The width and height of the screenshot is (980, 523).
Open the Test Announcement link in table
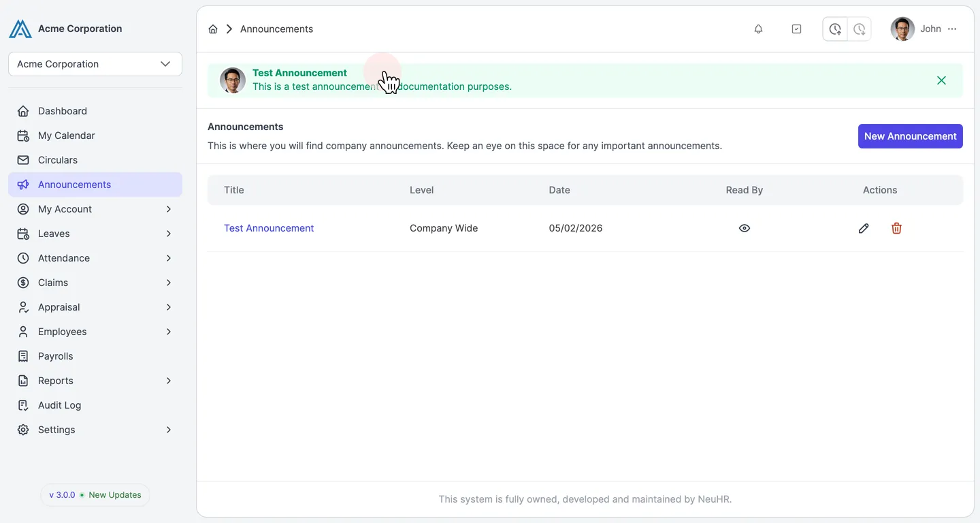tap(269, 228)
